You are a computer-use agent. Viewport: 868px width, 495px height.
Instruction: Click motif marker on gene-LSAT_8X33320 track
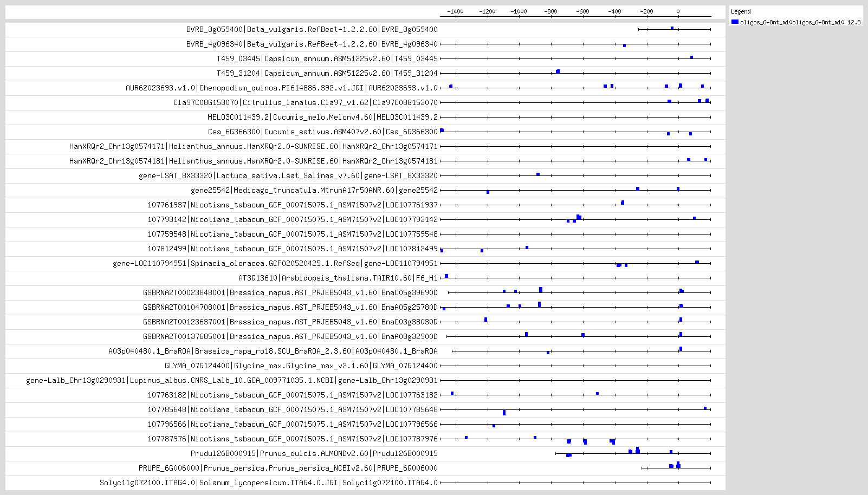click(x=538, y=174)
